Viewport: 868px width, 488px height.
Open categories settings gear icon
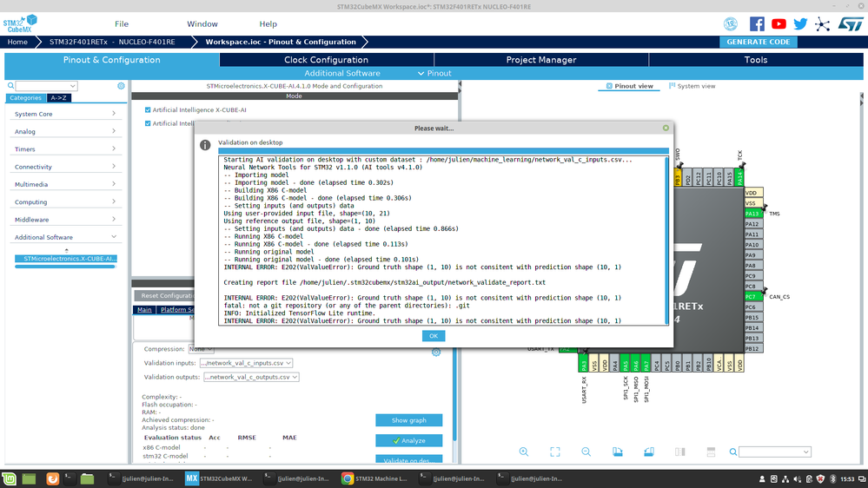click(x=121, y=86)
